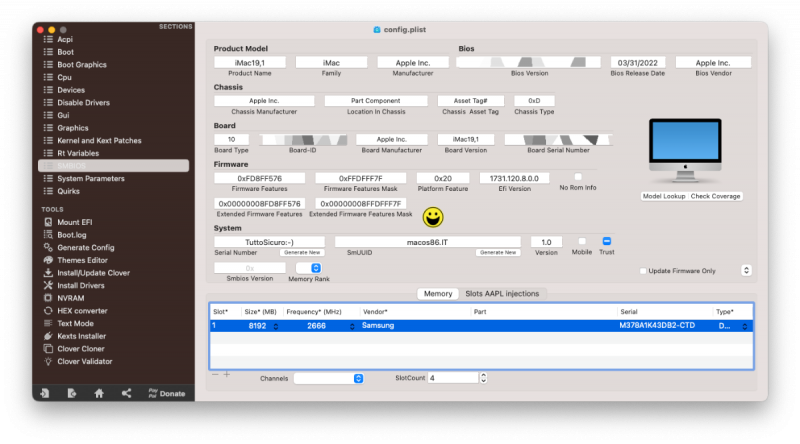Click the Donate button
The width and height of the screenshot is (800, 444).
(x=167, y=393)
